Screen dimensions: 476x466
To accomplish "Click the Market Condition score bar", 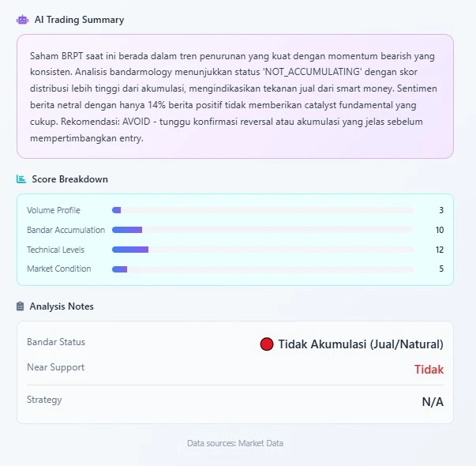I will point(262,269).
